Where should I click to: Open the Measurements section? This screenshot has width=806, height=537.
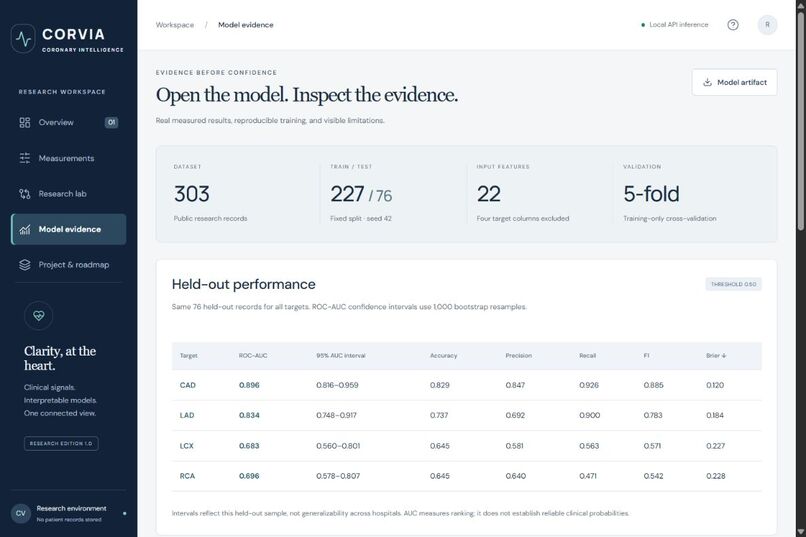pos(68,158)
